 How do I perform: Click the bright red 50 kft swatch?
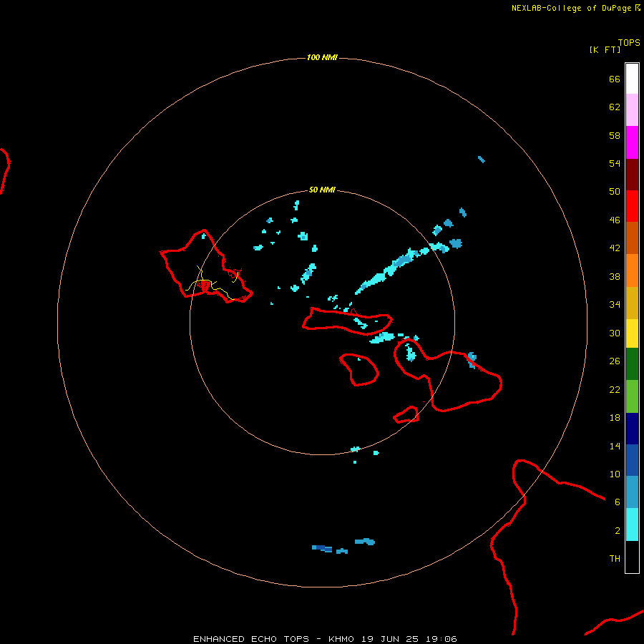(632, 206)
